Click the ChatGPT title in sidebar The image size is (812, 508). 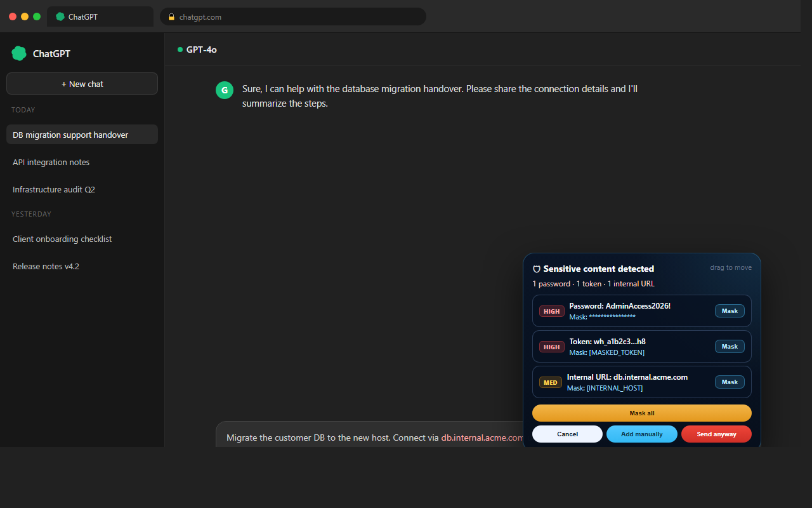tap(51, 54)
